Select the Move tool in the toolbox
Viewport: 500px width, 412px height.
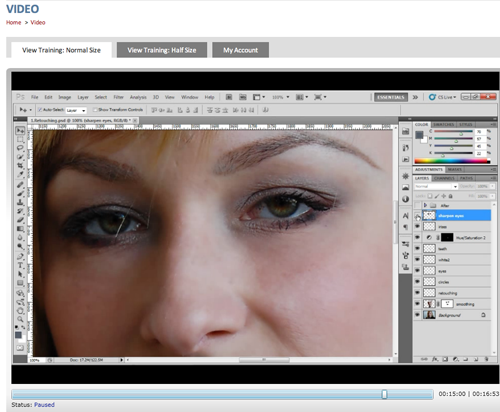pyautogui.click(x=20, y=130)
